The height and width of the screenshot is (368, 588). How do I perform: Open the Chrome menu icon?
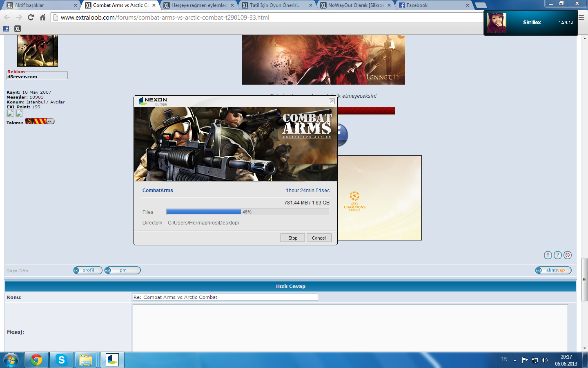(x=581, y=17)
